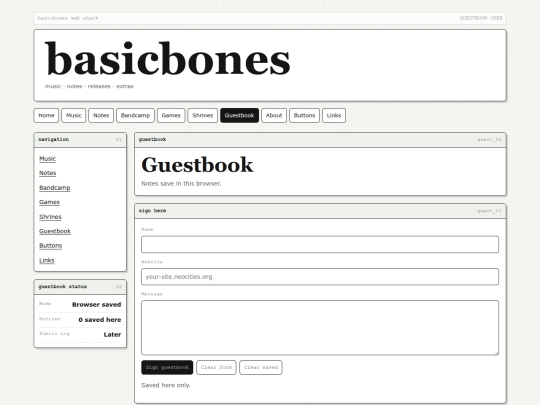This screenshot has width=540, height=405.
Task: Click '0 saved here' entries value
Action: tap(100, 320)
